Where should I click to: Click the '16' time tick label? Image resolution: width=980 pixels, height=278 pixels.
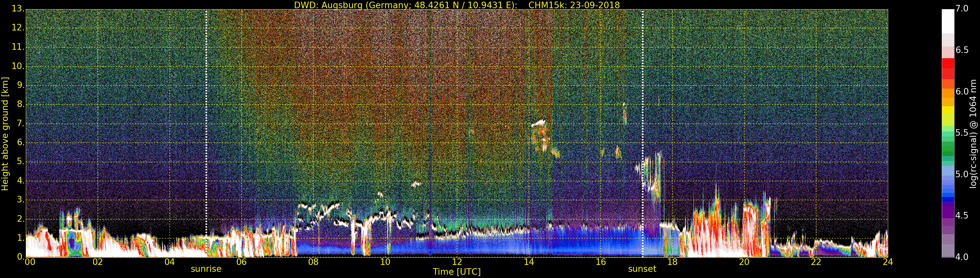(601, 262)
